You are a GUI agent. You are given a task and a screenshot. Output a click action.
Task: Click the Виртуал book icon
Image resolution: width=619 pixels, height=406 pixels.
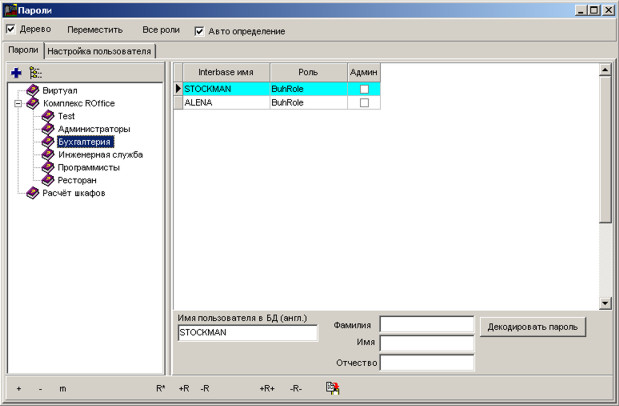click(33, 90)
